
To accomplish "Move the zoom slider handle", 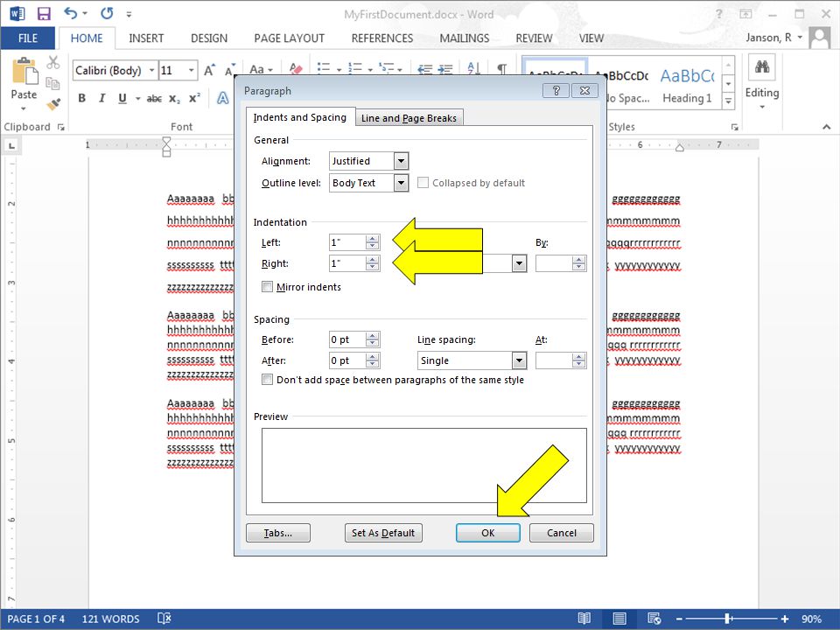I will [x=728, y=619].
